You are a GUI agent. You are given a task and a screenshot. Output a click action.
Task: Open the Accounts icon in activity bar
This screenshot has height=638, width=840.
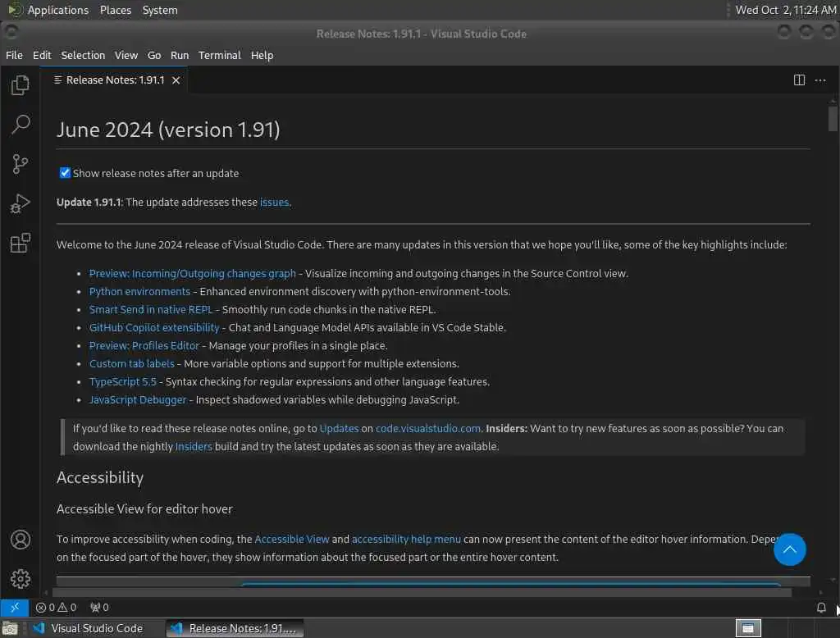tap(21, 540)
